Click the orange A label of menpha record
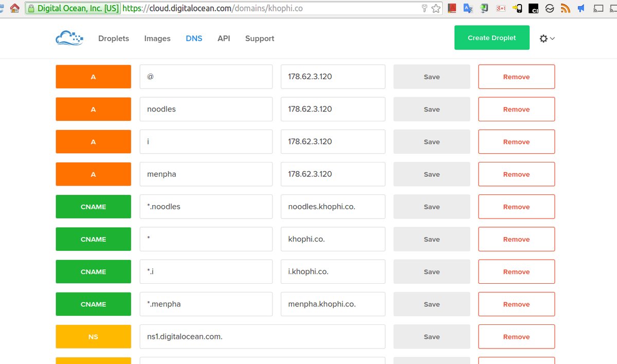The width and height of the screenshot is (617, 364). click(93, 174)
